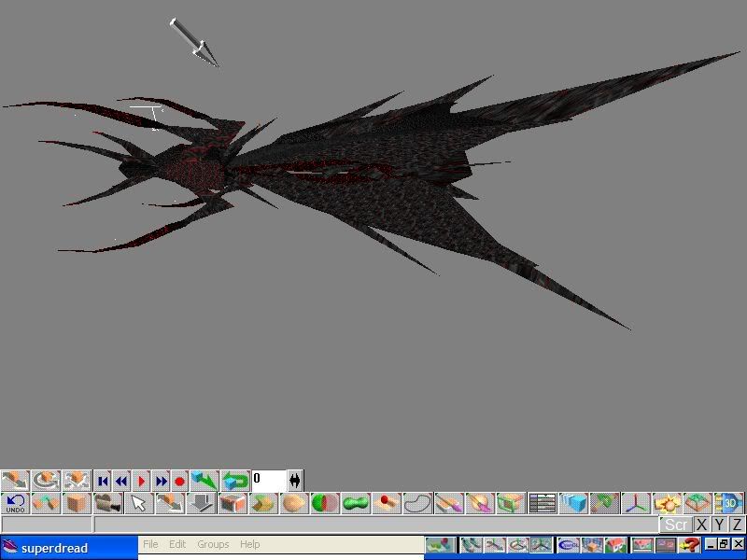The height and width of the screenshot is (560, 747).
Task: Select the yellow-green sweep tool
Action: coord(263,503)
